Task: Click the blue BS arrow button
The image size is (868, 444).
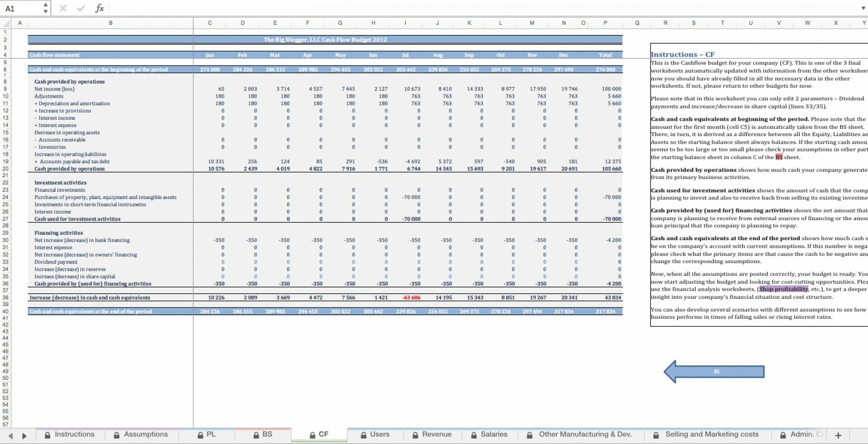Action: pos(714,372)
